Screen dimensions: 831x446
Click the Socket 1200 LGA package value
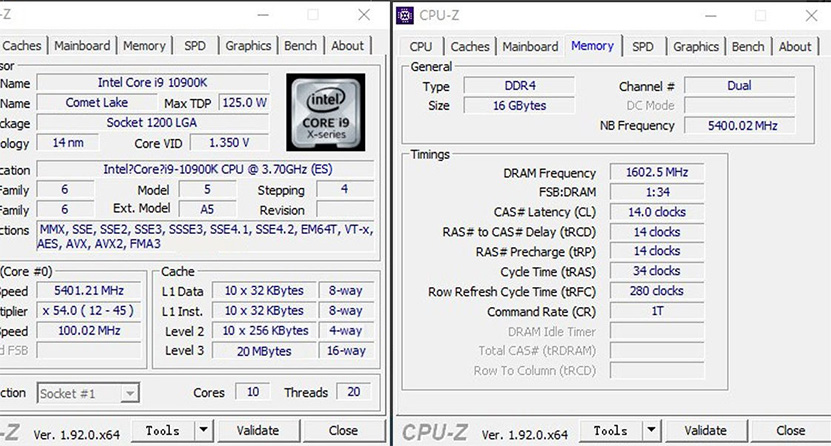153,123
